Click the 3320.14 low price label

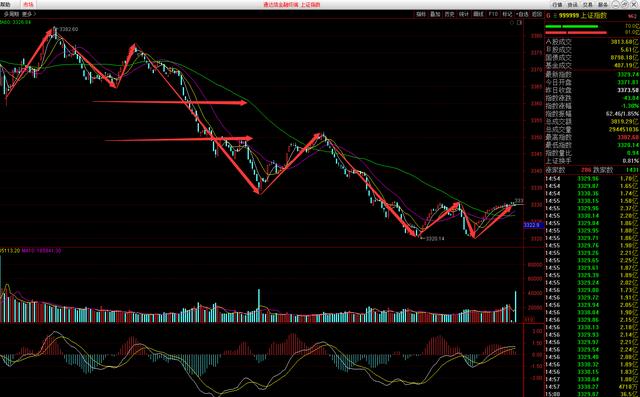click(435, 239)
